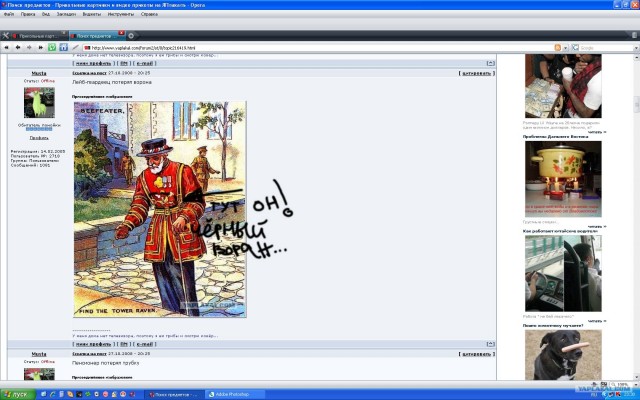Click the orange RSS feed icon
640x400 pixels.
[x=558, y=48]
